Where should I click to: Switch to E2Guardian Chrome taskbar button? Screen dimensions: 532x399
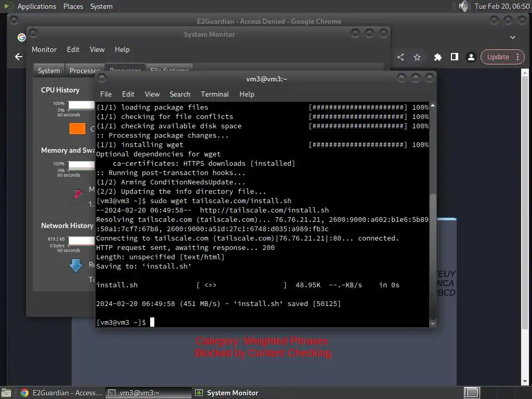(x=61, y=393)
